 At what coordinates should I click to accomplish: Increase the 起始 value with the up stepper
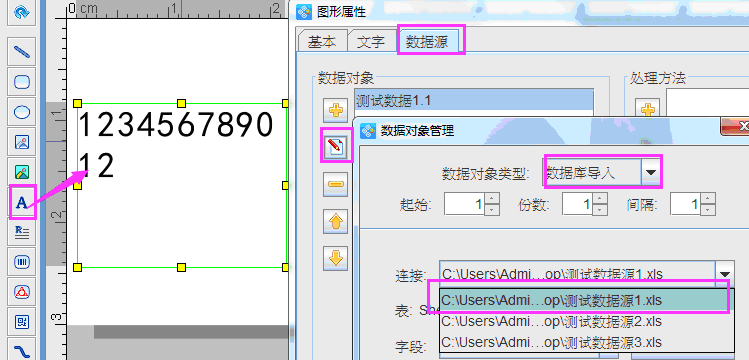(x=492, y=199)
